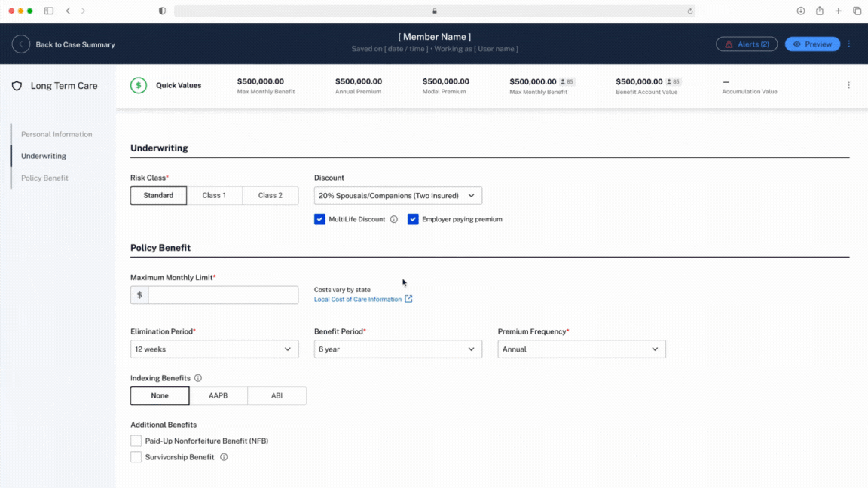Open the header three-dot menu beside Preview

click(x=849, y=44)
